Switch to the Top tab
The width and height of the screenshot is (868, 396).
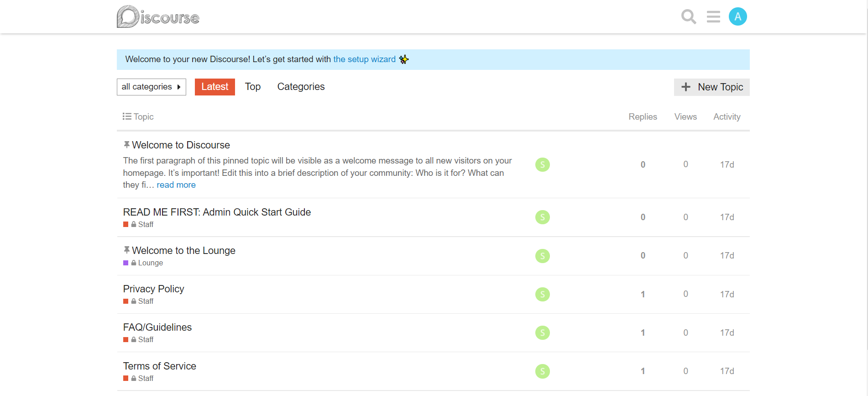253,87
